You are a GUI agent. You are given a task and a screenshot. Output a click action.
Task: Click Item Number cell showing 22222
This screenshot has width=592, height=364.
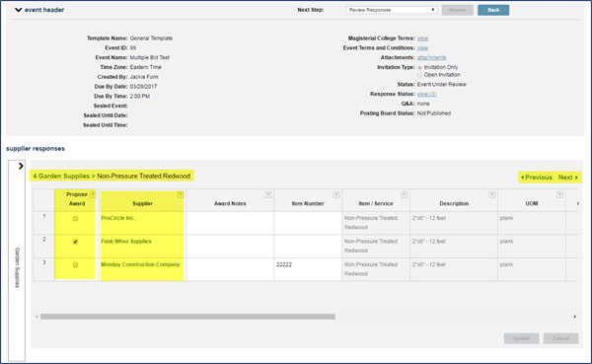[308, 269]
